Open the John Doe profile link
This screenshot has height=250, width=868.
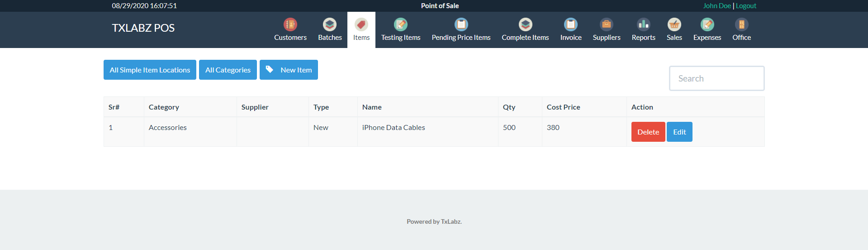coord(717,6)
